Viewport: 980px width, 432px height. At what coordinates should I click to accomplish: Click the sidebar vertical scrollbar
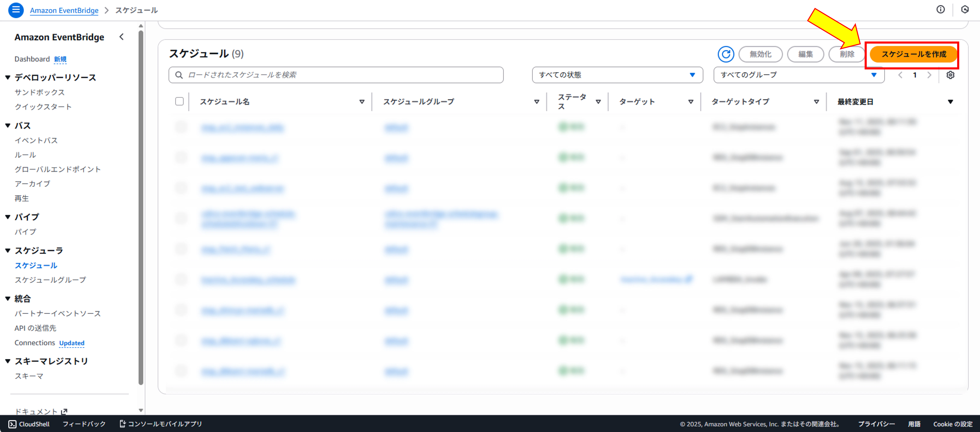click(x=141, y=207)
